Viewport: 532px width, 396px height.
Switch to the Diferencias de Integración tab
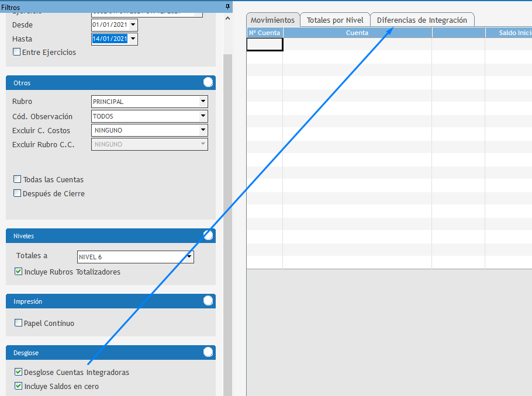coord(422,20)
